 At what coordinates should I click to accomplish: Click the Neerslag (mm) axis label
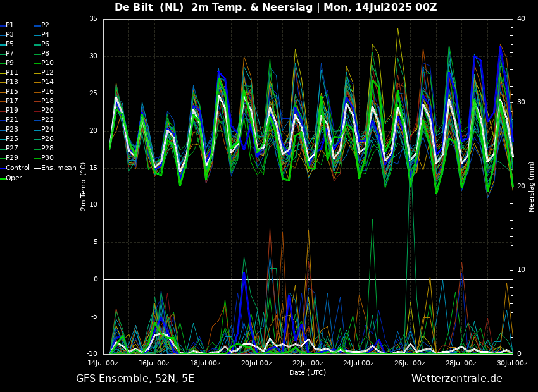(532, 186)
